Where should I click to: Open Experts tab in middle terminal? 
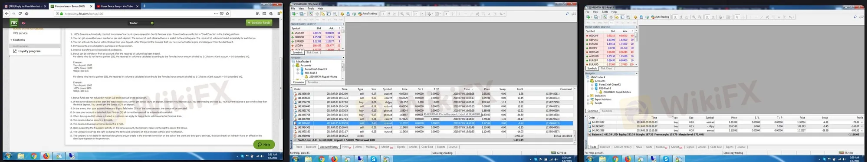coord(441,147)
